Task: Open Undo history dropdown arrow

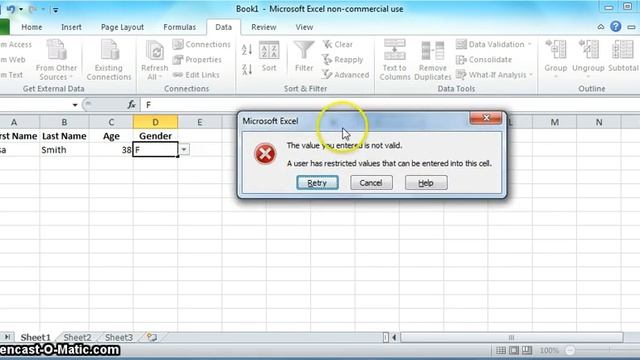Action: 21,9
